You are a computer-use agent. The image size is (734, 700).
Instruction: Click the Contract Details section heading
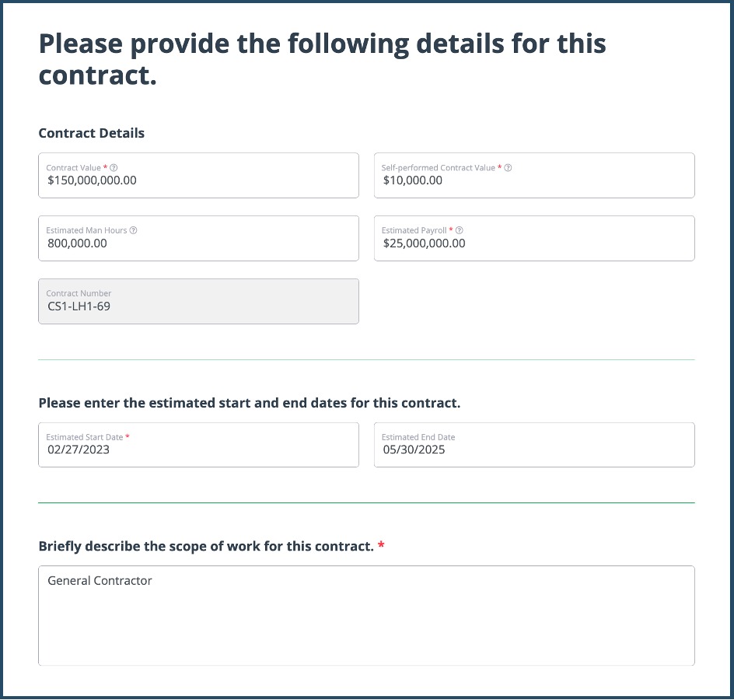pos(92,133)
